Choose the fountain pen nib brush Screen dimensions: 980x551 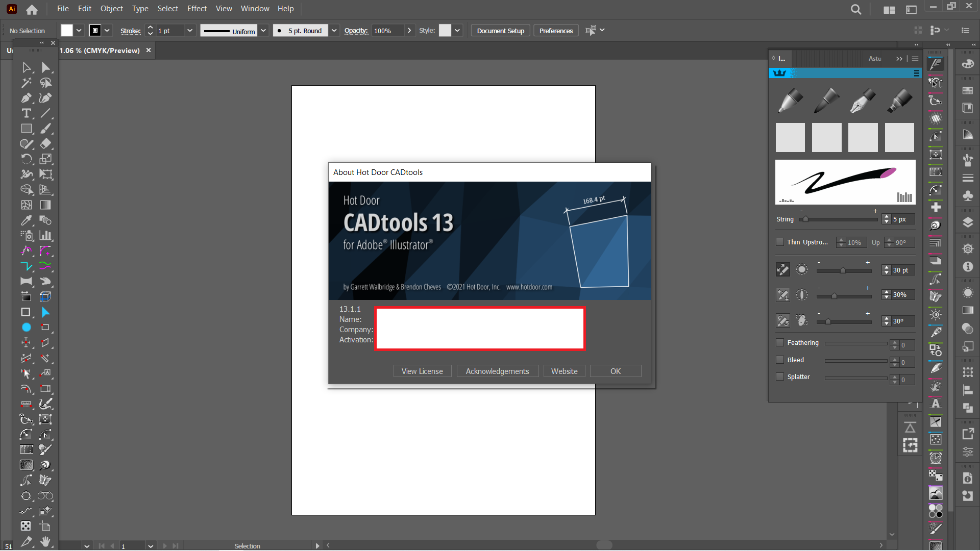click(863, 100)
